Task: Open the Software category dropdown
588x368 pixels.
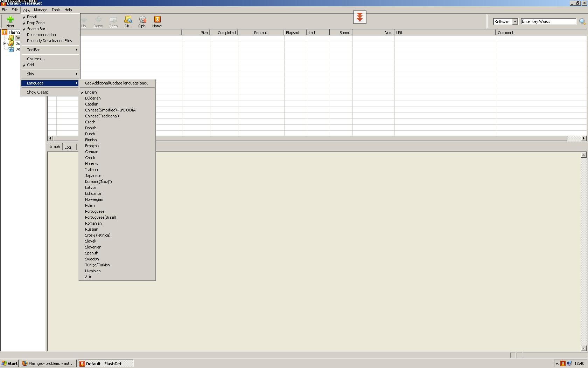Action: pyautogui.click(x=515, y=21)
